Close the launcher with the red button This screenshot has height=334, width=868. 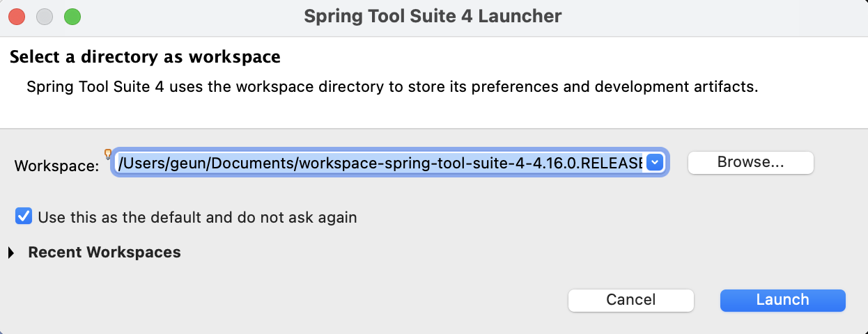pyautogui.click(x=17, y=16)
